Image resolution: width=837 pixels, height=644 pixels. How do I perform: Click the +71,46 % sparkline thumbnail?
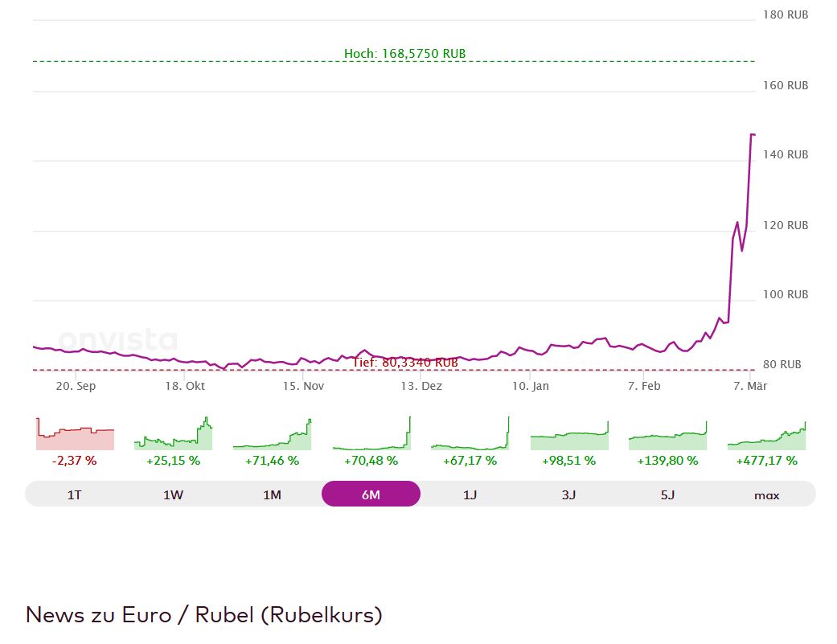point(272,434)
